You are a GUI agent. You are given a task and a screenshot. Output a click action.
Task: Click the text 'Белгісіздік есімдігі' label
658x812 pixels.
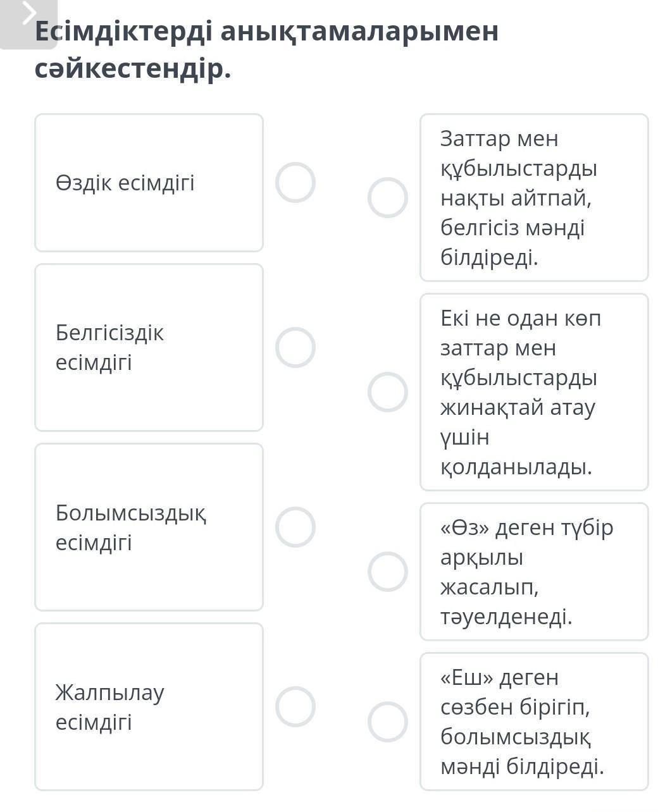(x=109, y=347)
